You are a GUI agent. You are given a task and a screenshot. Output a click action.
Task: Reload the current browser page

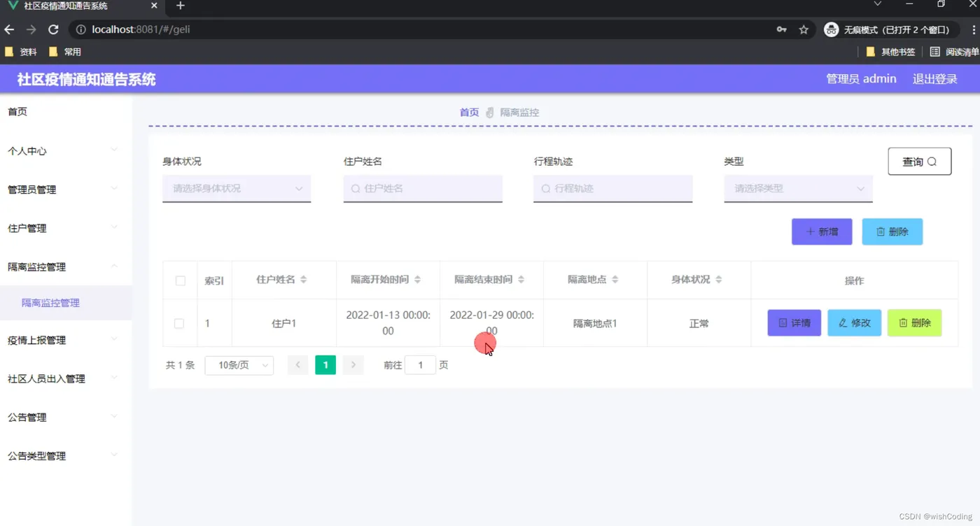pos(53,29)
